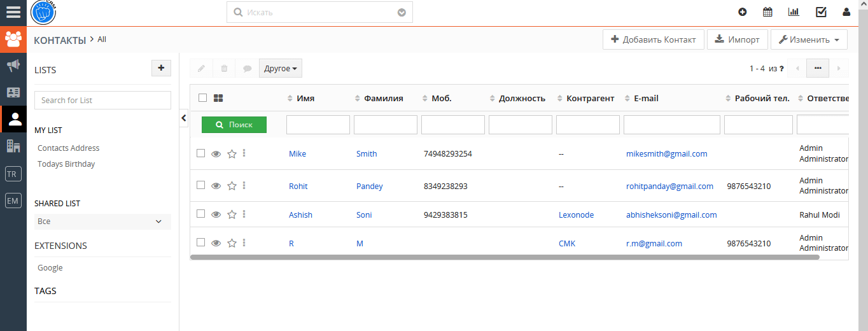The image size is (868, 331).
Task: Sort by Фамилия column
Action: [x=379, y=98]
